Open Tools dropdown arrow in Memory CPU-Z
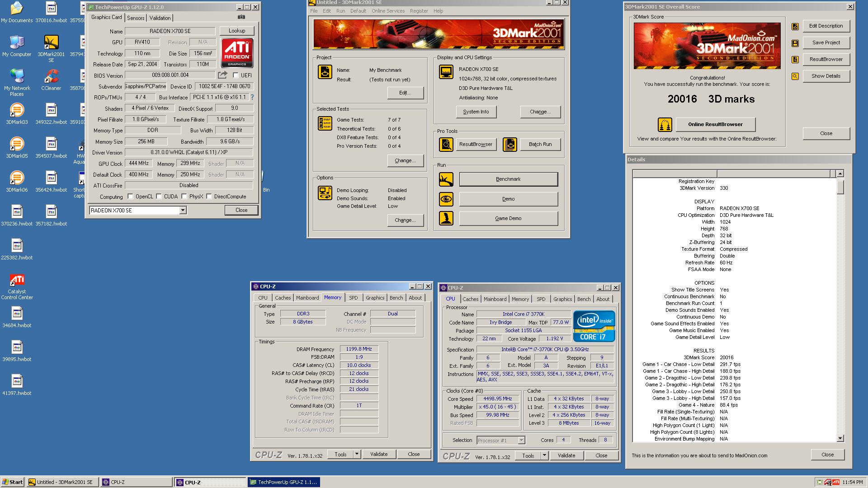This screenshot has height=488, width=868. click(357, 454)
